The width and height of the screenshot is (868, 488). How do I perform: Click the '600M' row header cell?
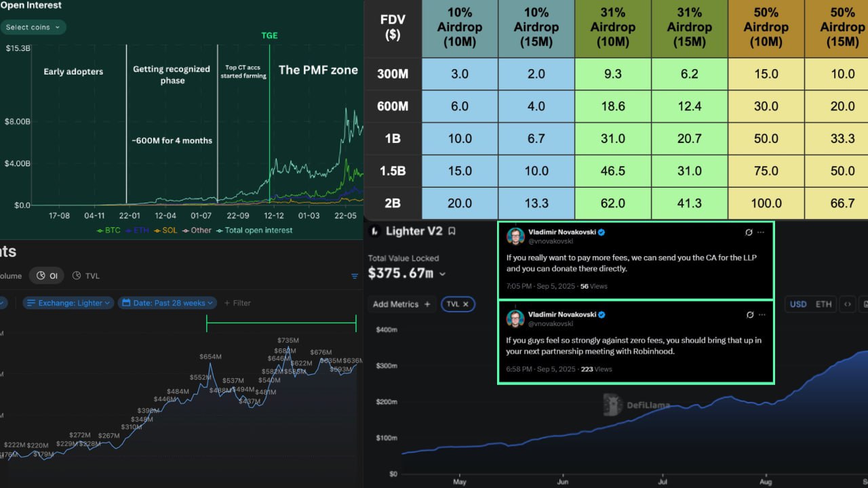[x=393, y=106]
